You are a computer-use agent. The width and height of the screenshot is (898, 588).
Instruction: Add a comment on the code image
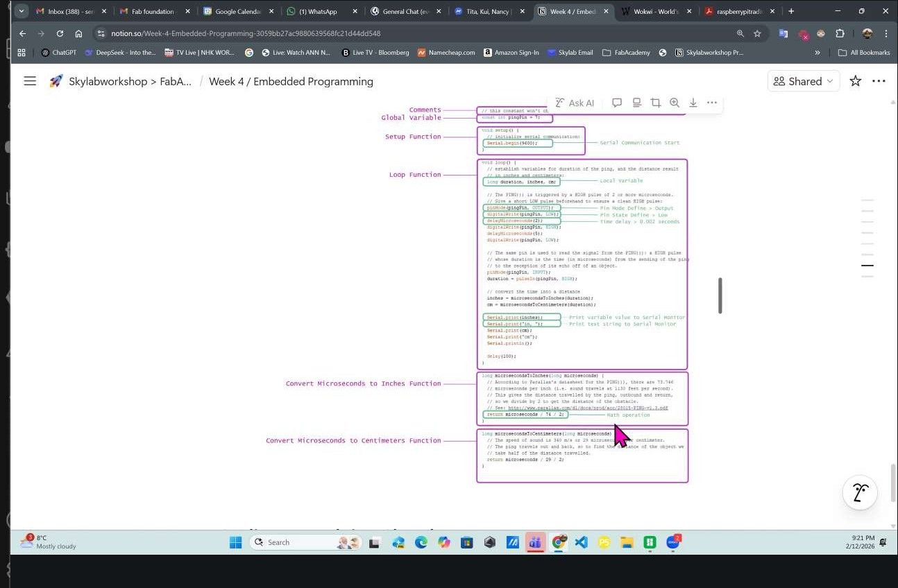pos(617,103)
